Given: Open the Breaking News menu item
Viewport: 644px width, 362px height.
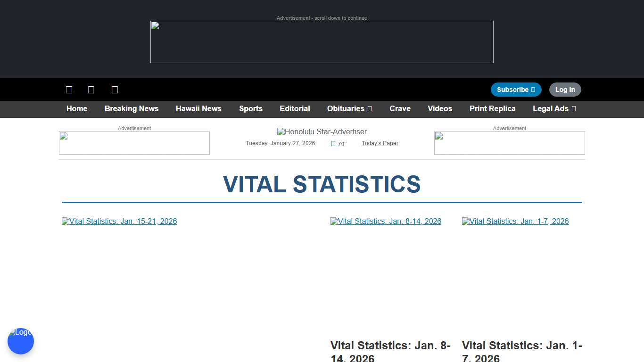Looking at the screenshot, I should pyautogui.click(x=132, y=109).
